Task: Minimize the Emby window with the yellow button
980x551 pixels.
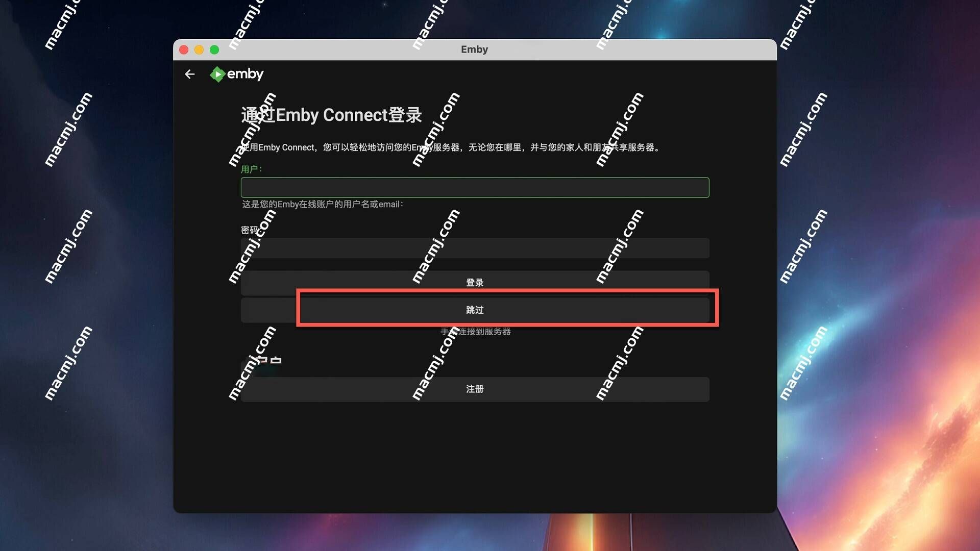Action: (x=199, y=50)
